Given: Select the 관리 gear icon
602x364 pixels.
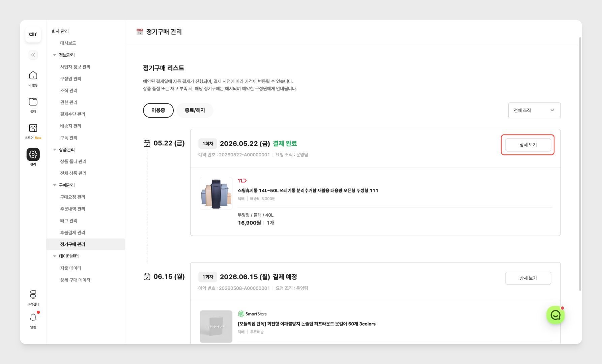Looking at the screenshot, I should (33, 157).
